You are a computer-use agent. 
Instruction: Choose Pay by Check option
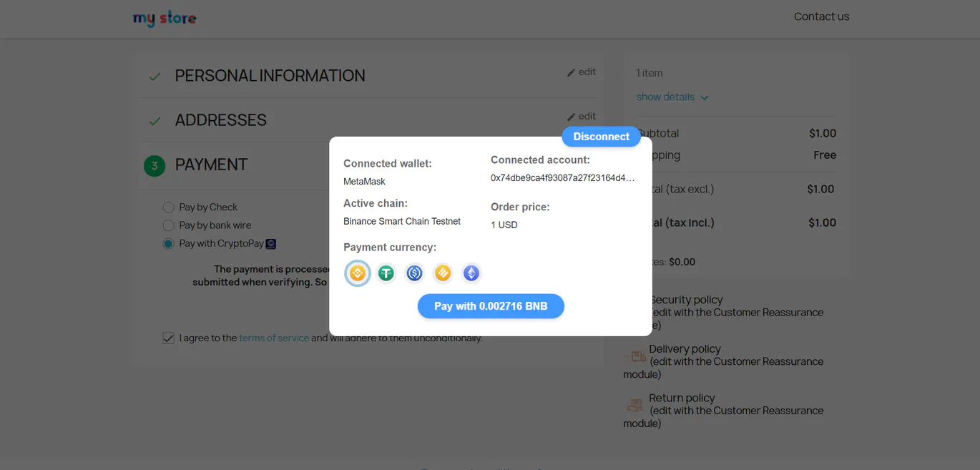tap(168, 207)
